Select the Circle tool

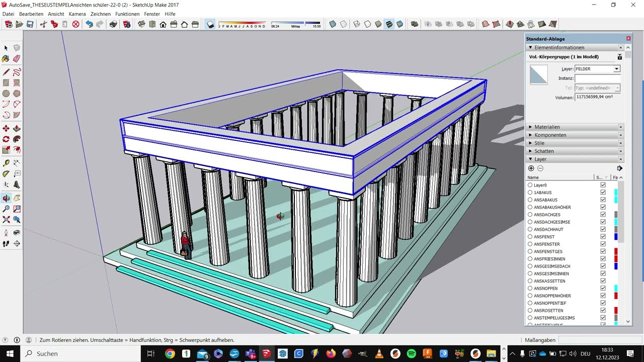point(6,94)
